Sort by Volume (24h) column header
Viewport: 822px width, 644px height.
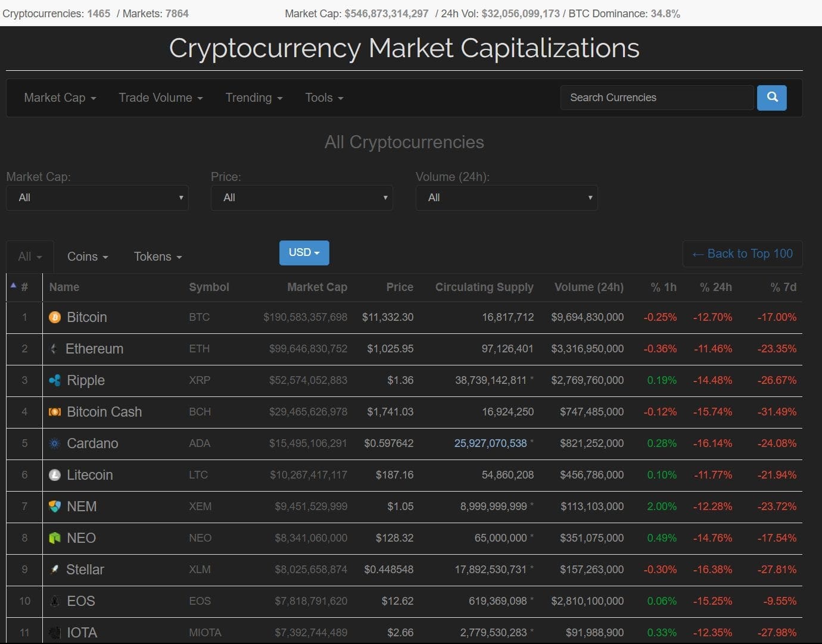pos(589,287)
